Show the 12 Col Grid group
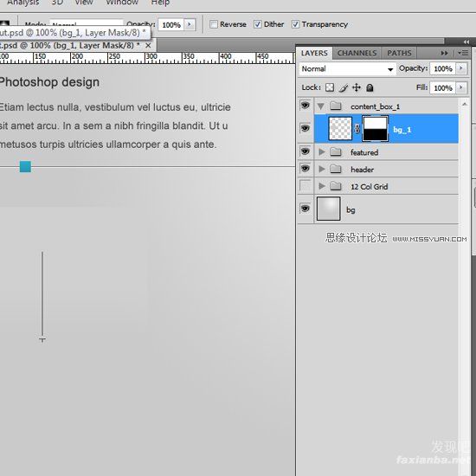This screenshot has height=476, width=476. (306, 185)
